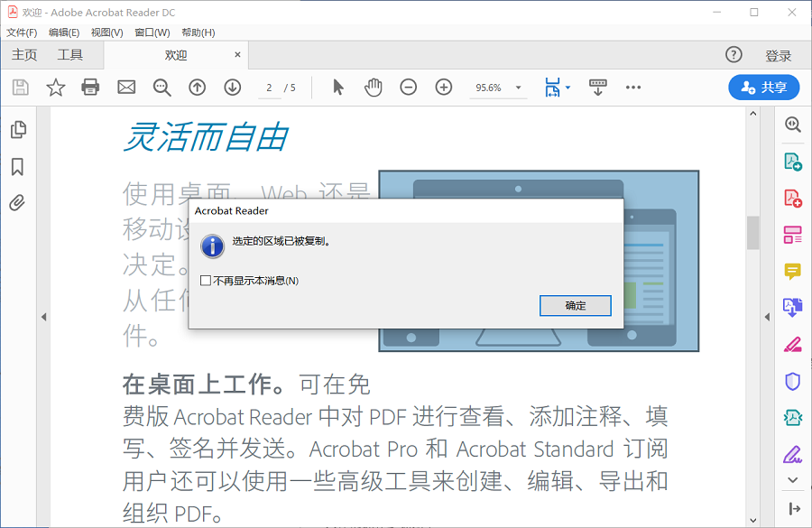
Task: Open Export PDF tool in right pane
Action: click(x=793, y=162)
